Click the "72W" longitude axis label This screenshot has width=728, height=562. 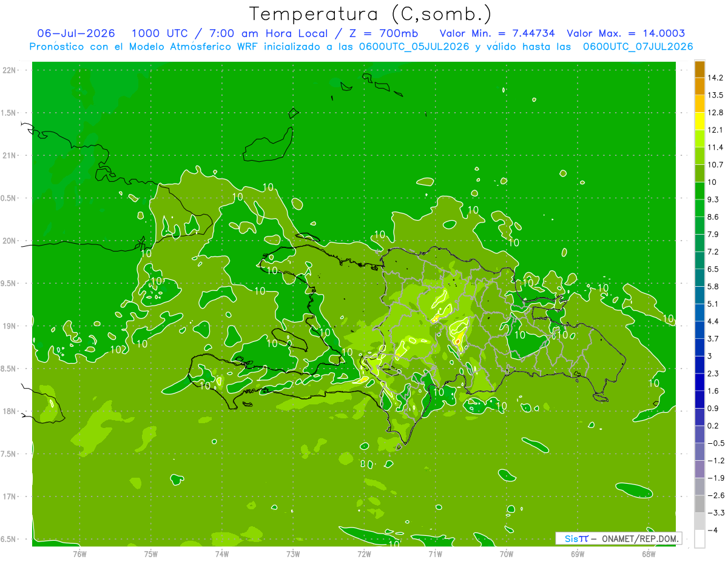pos(364,554)
